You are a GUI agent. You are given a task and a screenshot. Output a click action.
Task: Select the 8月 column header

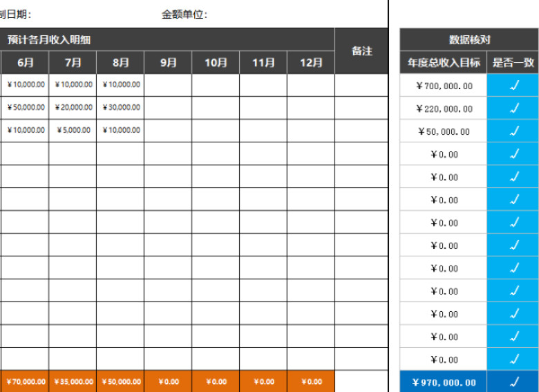point(120,63)
